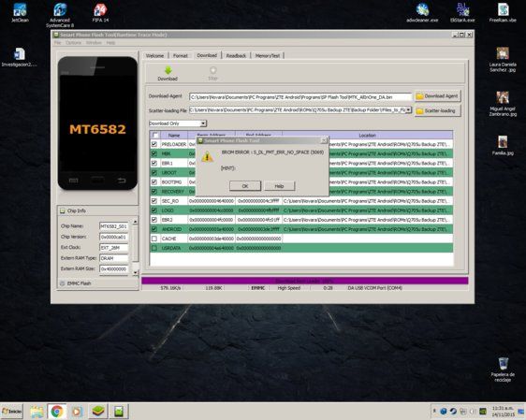Enable the CACHE partition checkbox
The image size is (526, 420).
[x=154, y=239]
